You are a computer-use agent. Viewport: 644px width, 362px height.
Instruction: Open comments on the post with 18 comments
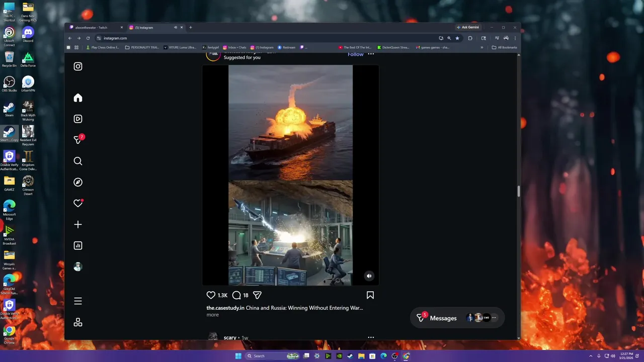[x=236, y=295]
